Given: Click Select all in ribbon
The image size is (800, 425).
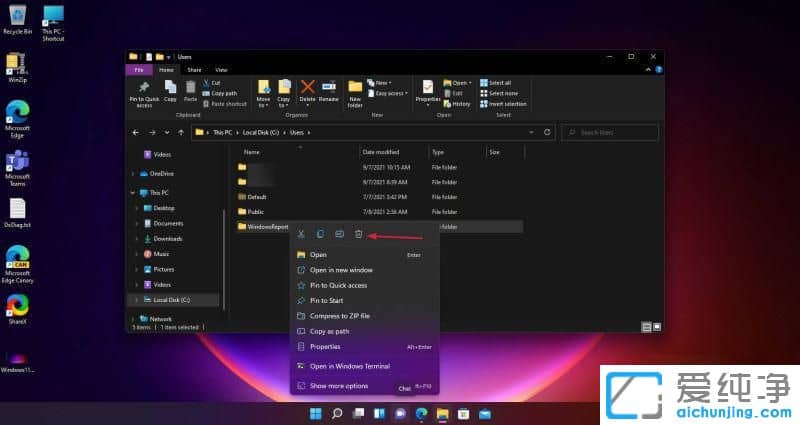Looking at the screenshot, I should (495, 83).
